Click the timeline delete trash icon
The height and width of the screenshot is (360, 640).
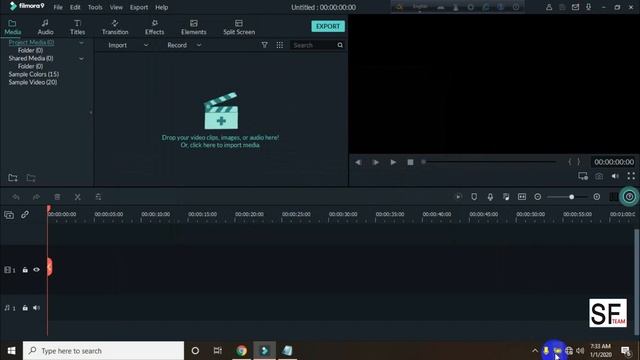[x=57, y=197]
